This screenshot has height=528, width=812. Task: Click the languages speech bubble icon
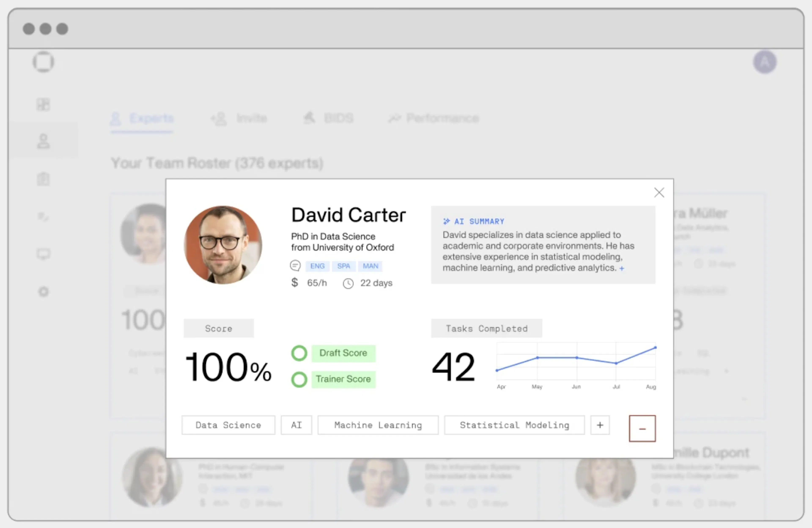(x=295, y=265)
